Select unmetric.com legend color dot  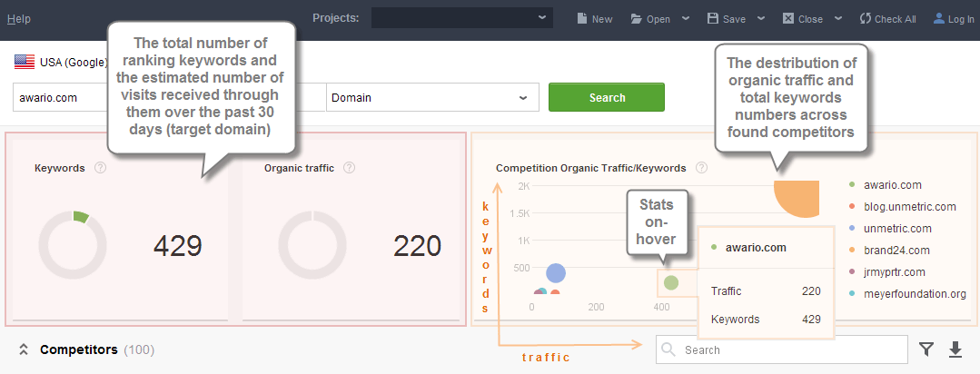(x=852, y=229)
